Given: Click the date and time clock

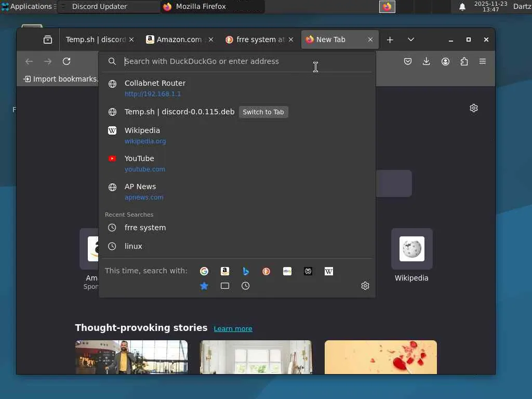Looking at the screenshot, I should [x=490, y=6].
